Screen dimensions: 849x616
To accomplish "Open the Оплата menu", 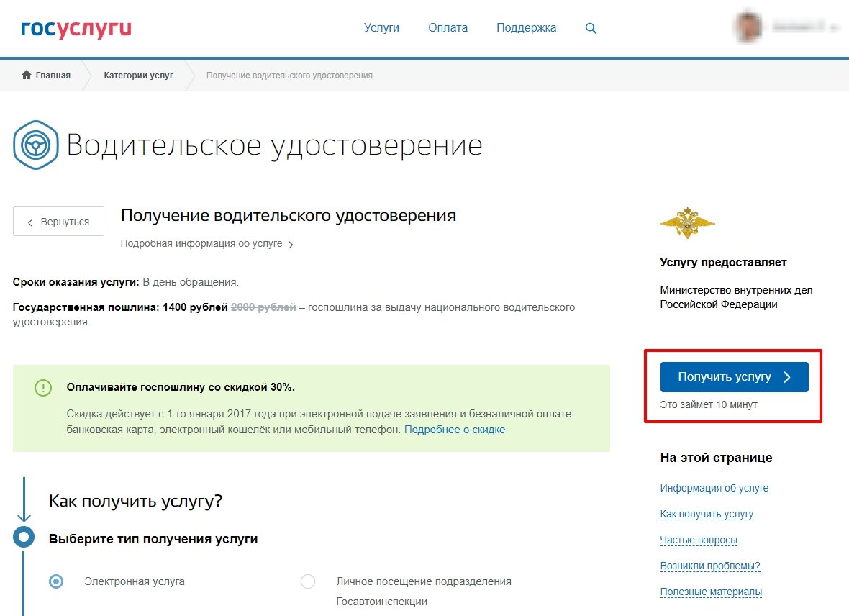I will click(448, 27).
